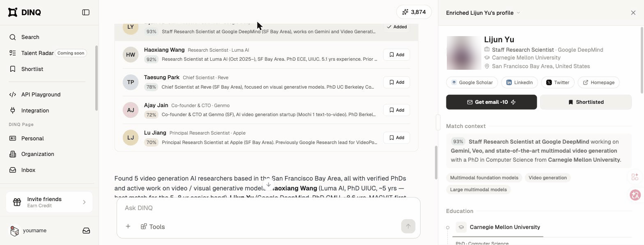644x245 pixels.
Task: Click the plus attachment icon
Action: pyautogui.click(x=128, y=227)
